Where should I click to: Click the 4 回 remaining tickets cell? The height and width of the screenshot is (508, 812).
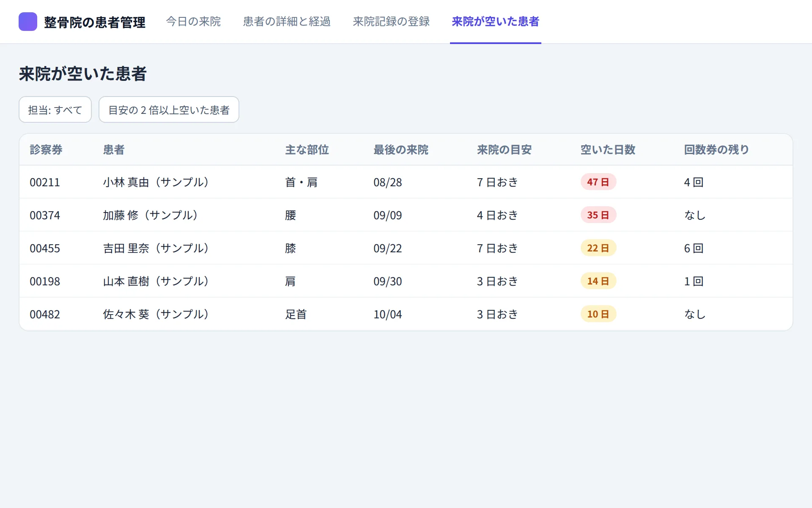694,182
